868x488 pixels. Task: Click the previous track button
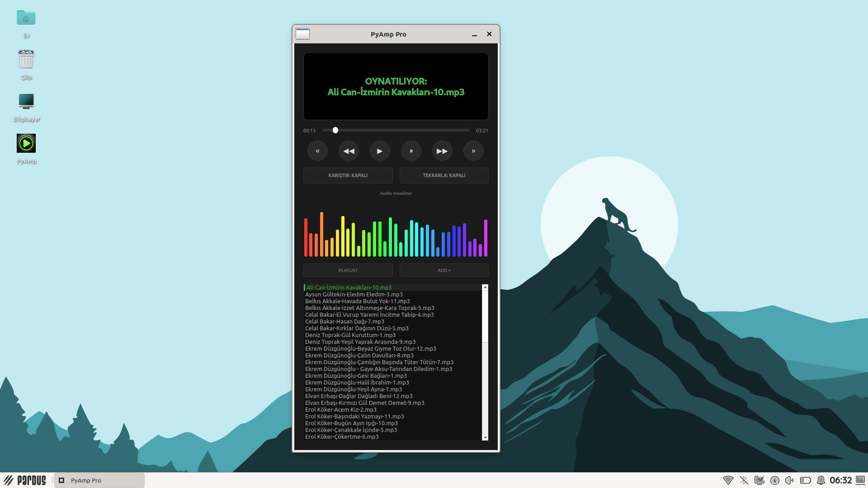click(x=317, y=151)
